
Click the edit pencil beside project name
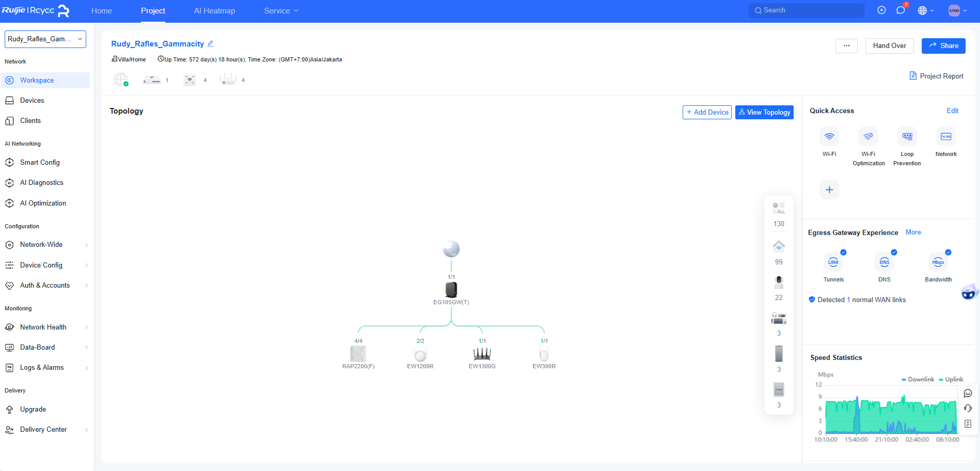coord(211,44)
